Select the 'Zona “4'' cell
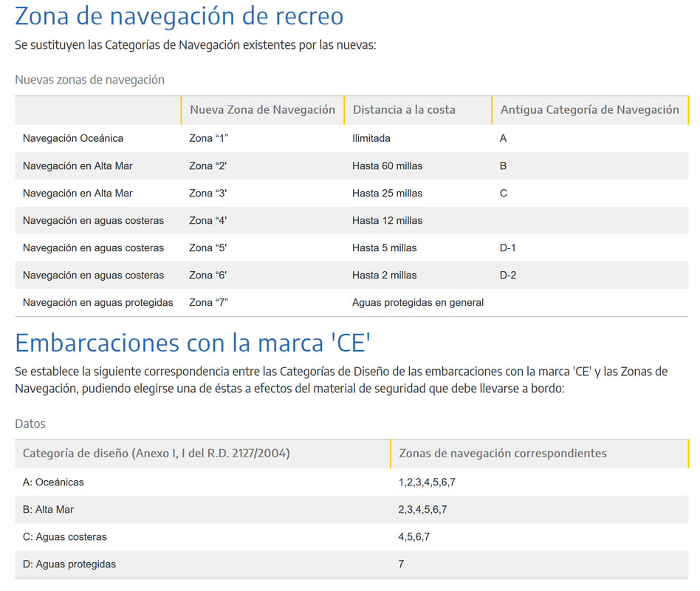The image size is (700, 591). pyautogui.click(x=207, y=220)
